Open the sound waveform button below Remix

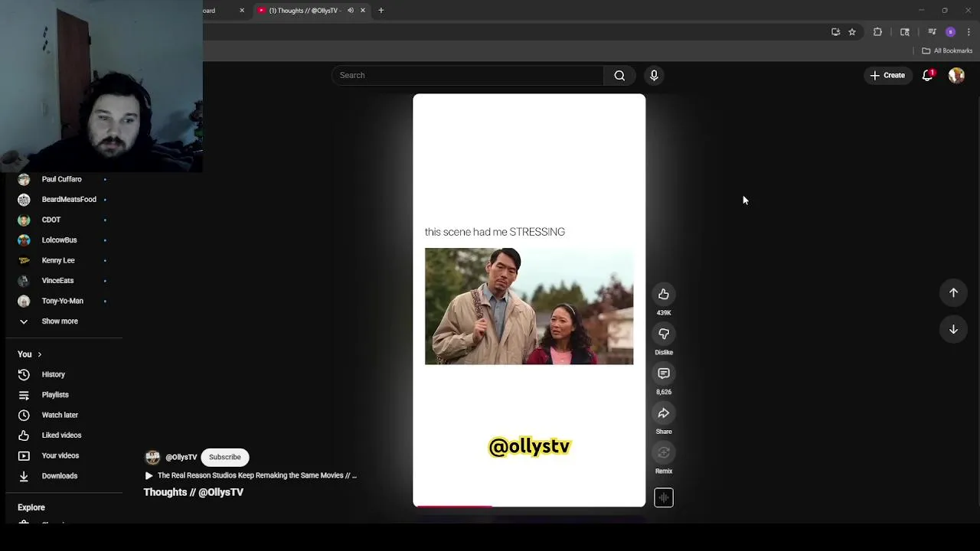click(664, 498)
